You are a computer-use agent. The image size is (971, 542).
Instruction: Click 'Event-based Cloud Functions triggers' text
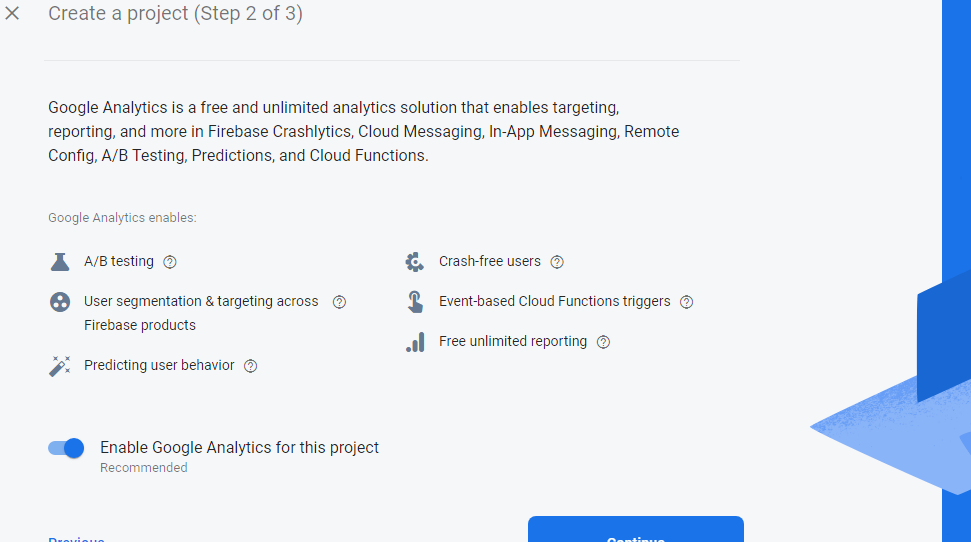pyautogui.click(x=555, y=301)
